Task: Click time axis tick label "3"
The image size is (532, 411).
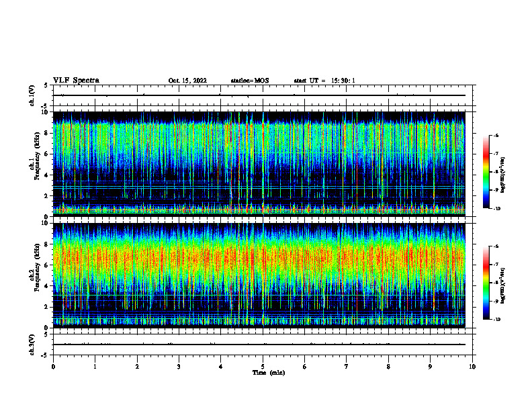Action: click(x=179, y=367)
